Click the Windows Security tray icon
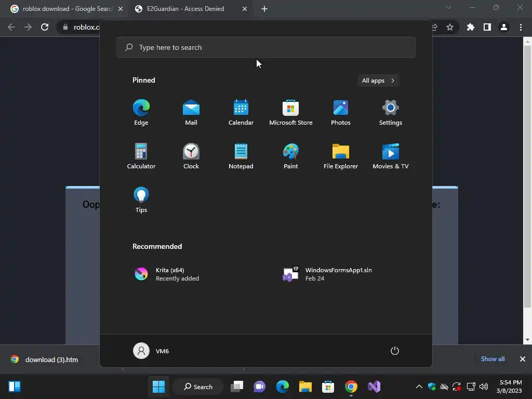Image resolution: width=532 pixels, height=399 pixels. (x=432, y=387)
